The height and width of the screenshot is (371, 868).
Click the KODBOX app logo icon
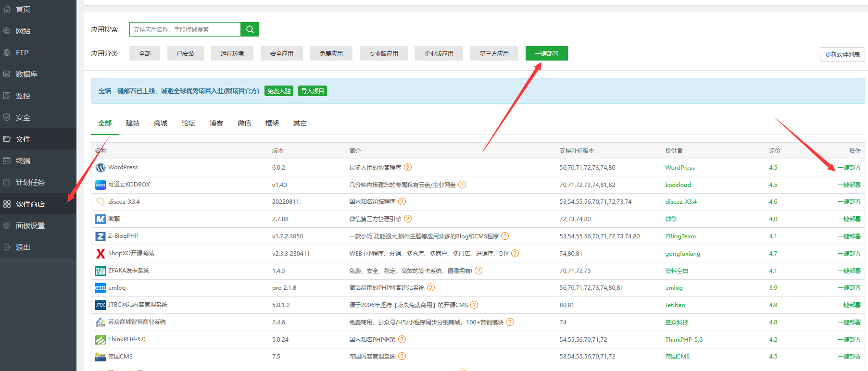[x=101, y=185]
